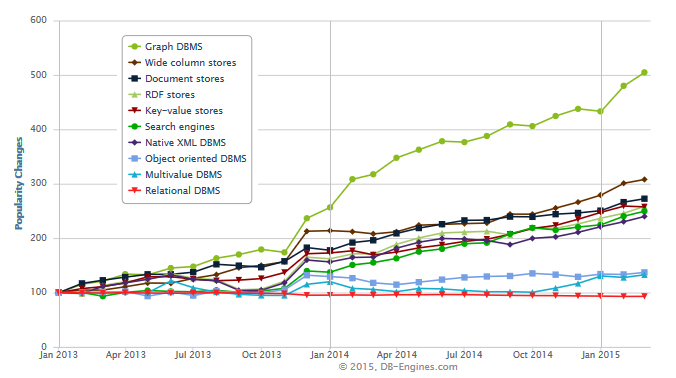Screen dimensions: 676x378
Task: Click the Relational DBMS red legend marker
Action: [x=135, y=191]
